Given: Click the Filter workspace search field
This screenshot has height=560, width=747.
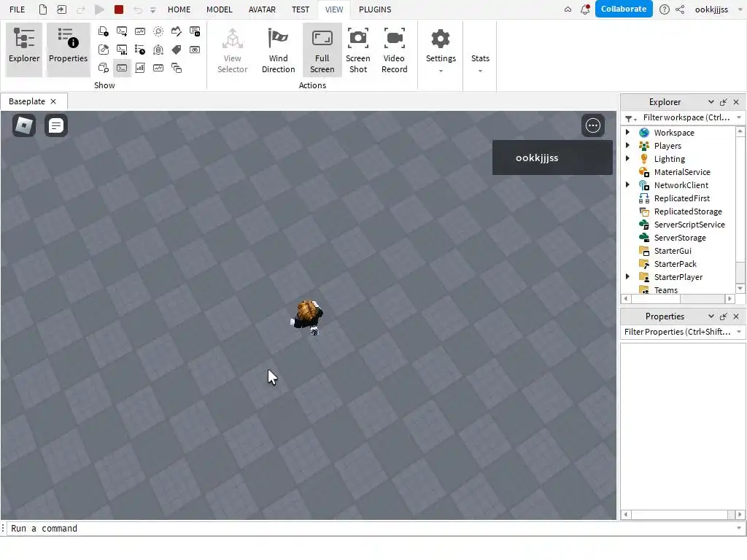Looking at the screenshot, I should click(x=686, y=117).
